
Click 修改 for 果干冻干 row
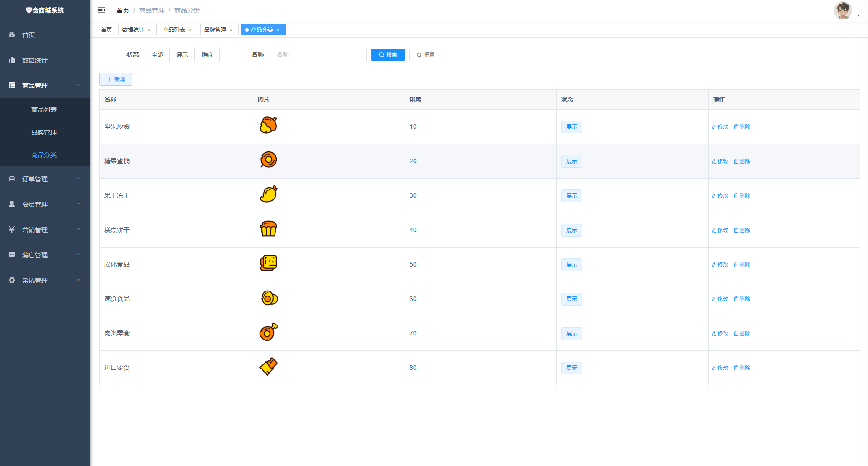[x=720, y=196]
